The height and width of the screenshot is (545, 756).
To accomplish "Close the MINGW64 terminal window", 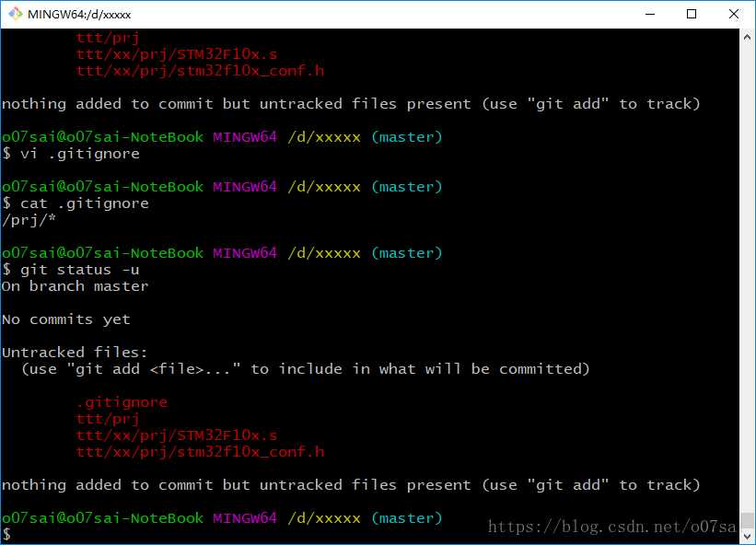I will point(733,14).
